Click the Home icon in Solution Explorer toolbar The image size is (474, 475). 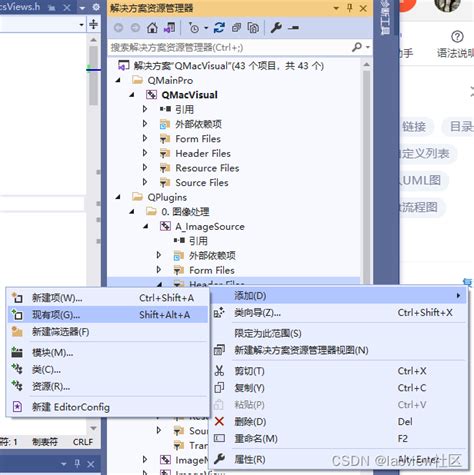click(152, 28)
